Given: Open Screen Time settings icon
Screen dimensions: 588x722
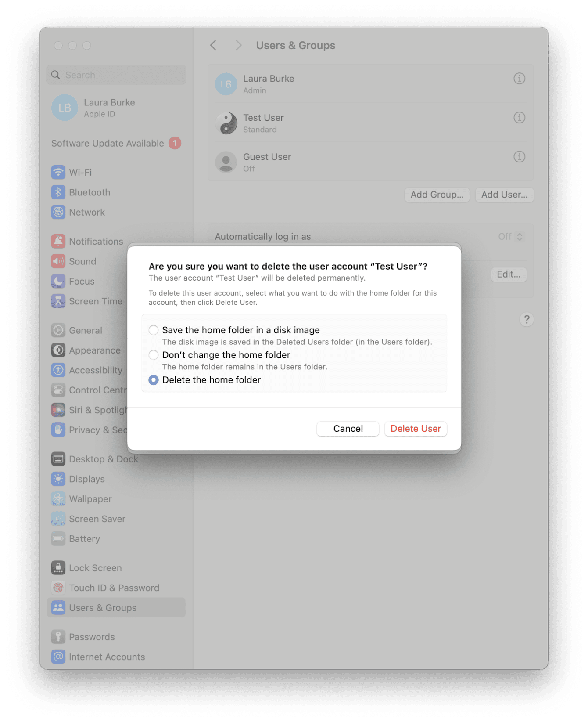Looking at the screenshot, I should 58,301.
